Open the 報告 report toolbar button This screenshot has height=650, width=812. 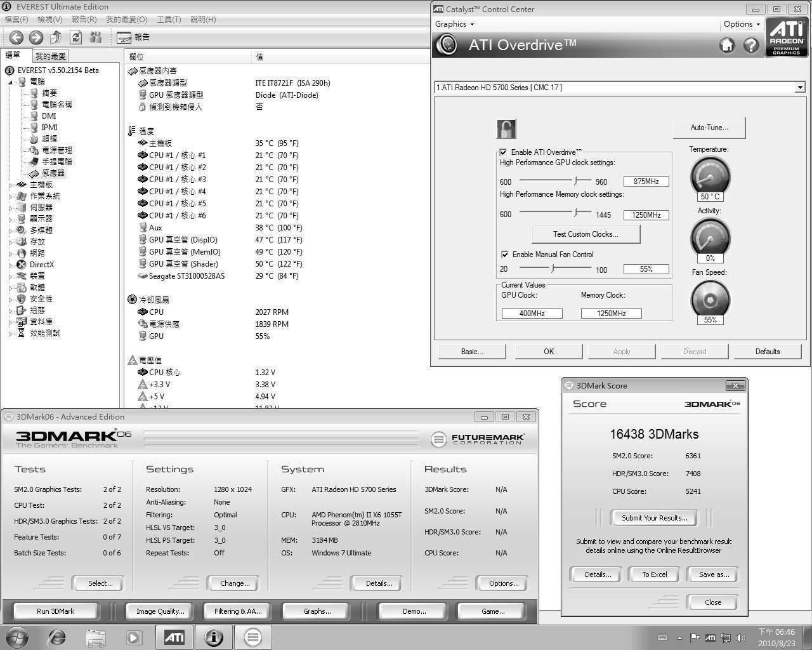click(x=134, y=37)
